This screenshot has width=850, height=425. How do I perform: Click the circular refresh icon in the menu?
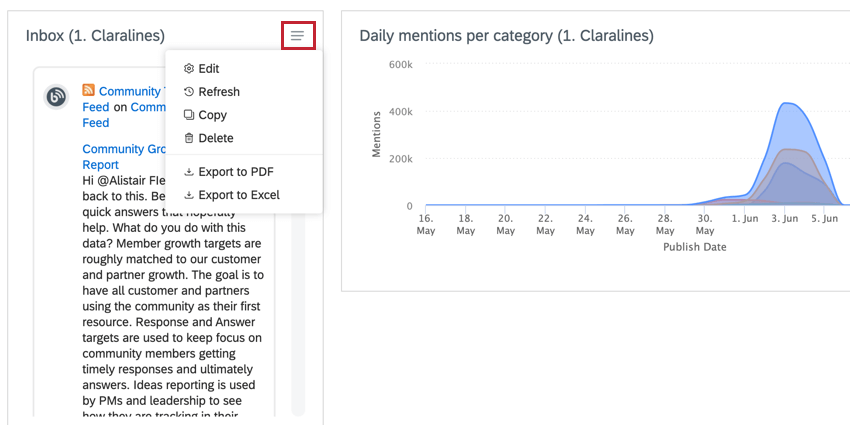tap(189, 92)
